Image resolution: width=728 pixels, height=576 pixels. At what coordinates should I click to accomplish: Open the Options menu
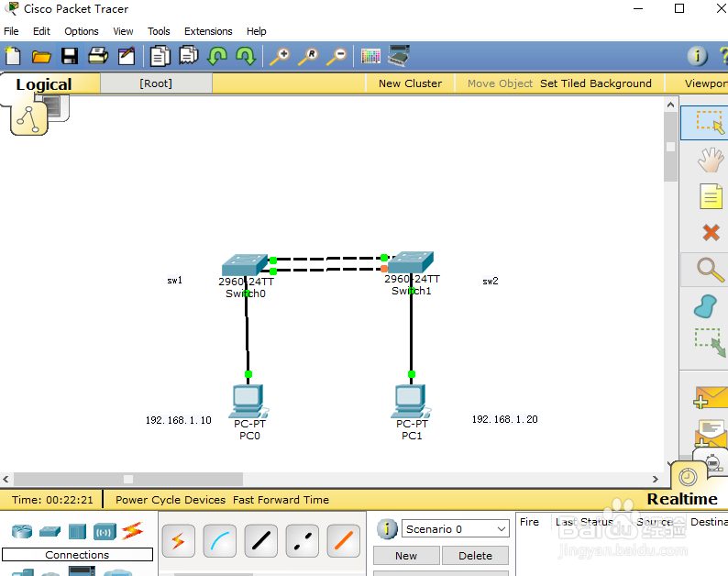[x=82, y=31]
